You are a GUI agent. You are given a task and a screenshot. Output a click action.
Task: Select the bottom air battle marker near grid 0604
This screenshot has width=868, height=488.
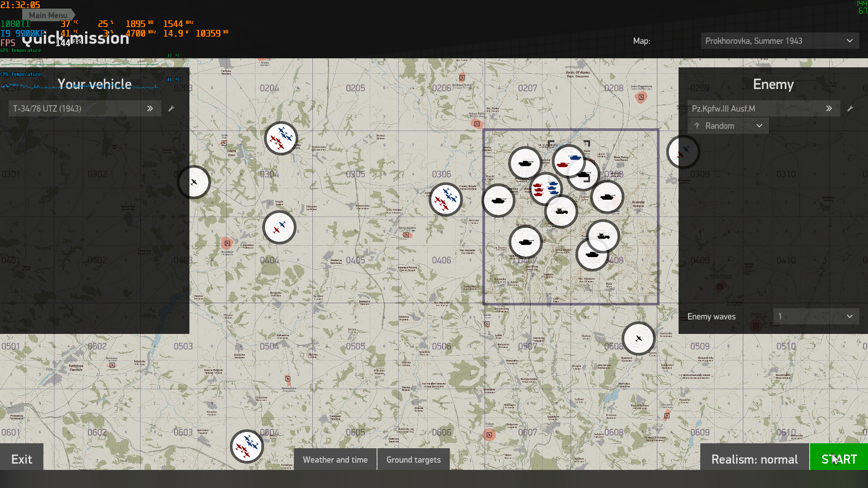pyautogui.click(x=247, y=446)
